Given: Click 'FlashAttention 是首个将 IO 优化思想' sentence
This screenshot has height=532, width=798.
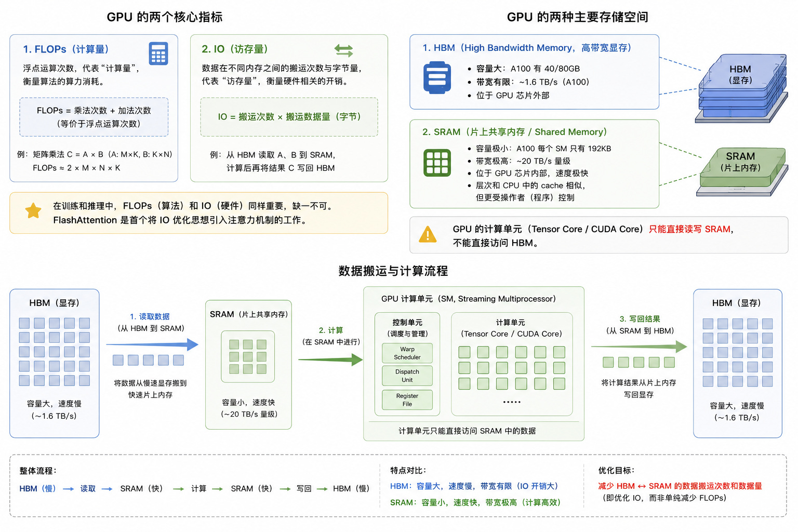Looking at the screenshot, I should (x=180, y=220).
